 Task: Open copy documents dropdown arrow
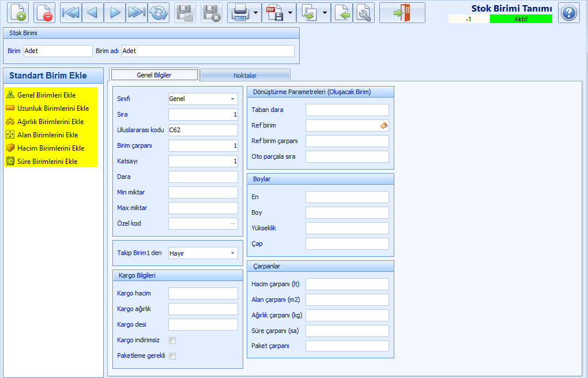pos(325,13)
